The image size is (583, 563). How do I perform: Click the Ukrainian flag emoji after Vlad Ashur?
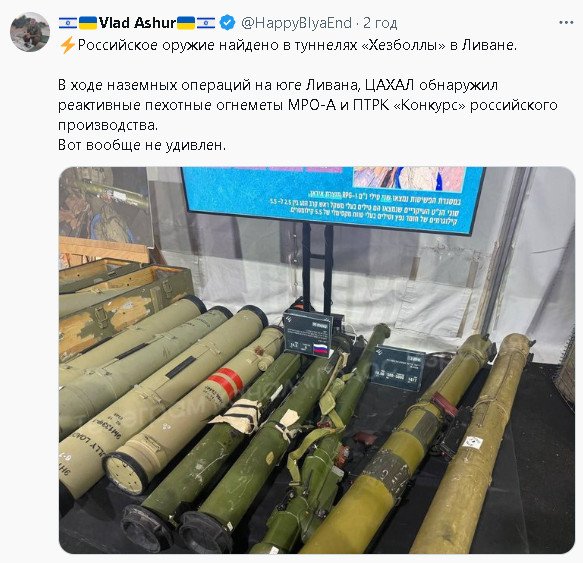click(186, 23)
